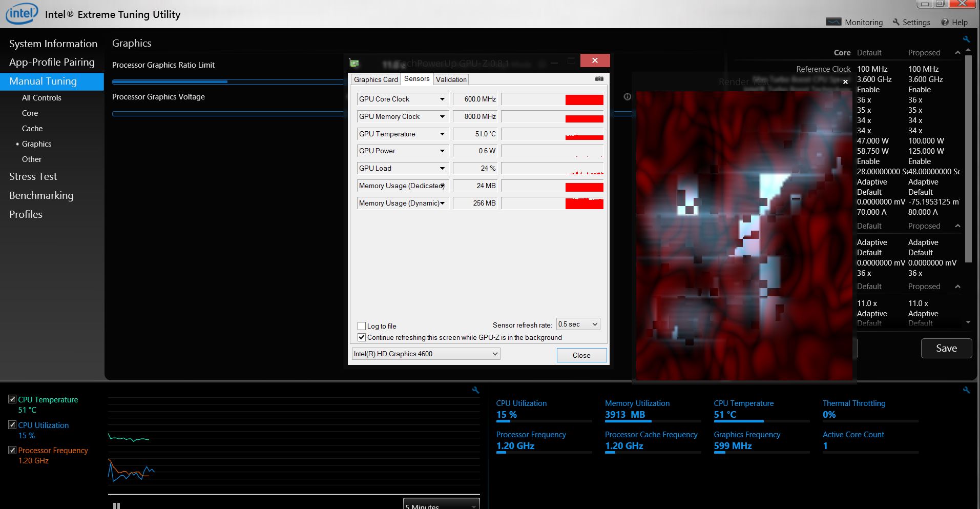
Task: Switch to Validation tab
Action: point(451,79)
